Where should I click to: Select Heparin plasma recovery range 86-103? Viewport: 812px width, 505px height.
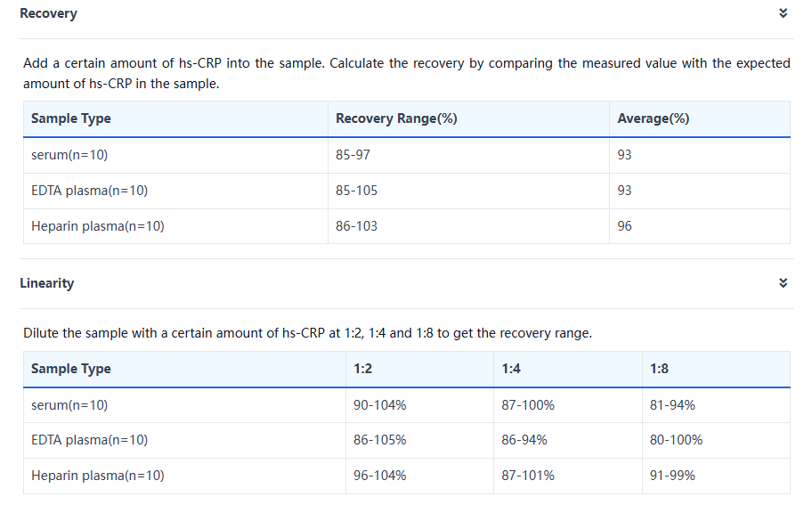click(356, 226)
